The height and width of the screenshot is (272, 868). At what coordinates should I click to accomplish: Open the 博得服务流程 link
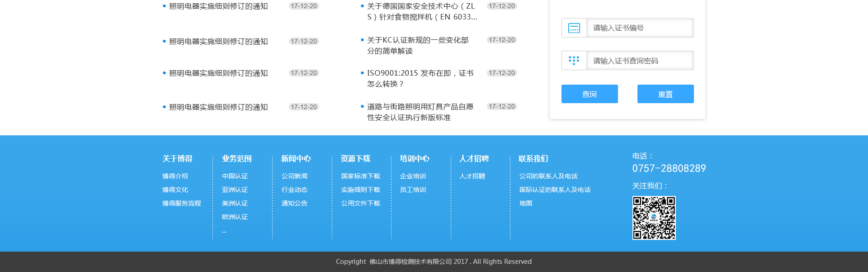tap(182, 204)
